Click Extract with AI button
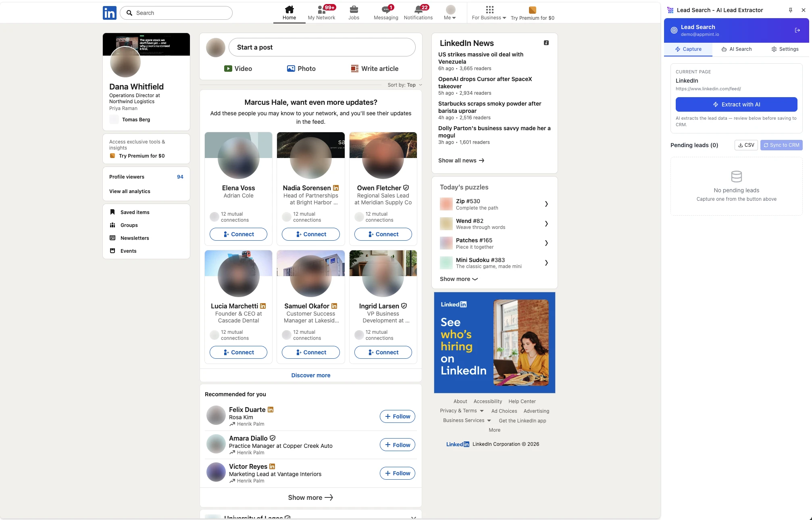 tap(736, 104)
